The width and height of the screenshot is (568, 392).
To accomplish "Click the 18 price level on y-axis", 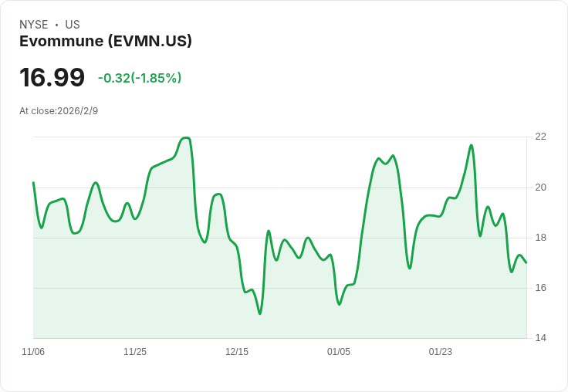I will pos(540,238).
